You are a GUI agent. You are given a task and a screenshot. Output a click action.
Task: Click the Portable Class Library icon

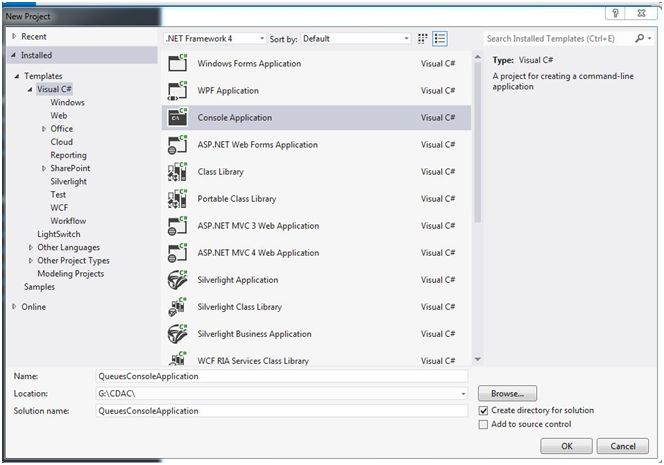[x=177, y=199]
